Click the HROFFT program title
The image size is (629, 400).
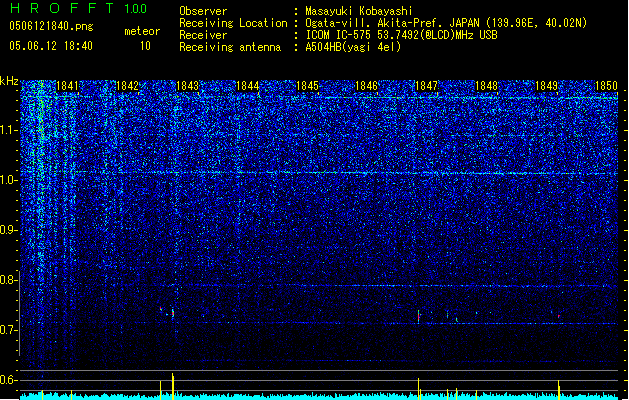click(62, 8)
